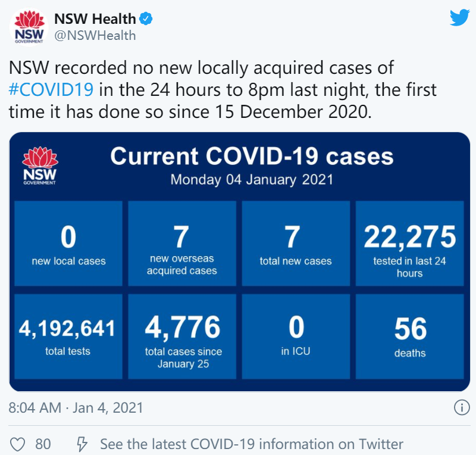Click the verified badge next to NSW Health
476x455 pixels.
click(x=146, y=19)
